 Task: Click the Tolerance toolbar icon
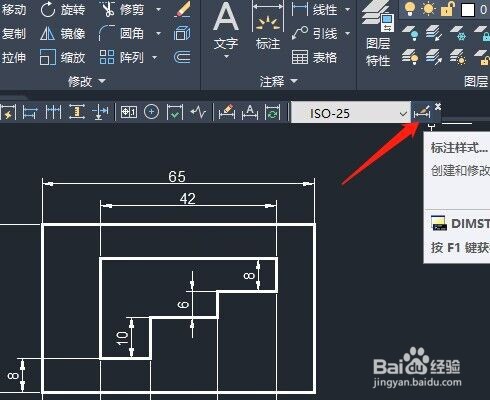click(x=129, y=112)
